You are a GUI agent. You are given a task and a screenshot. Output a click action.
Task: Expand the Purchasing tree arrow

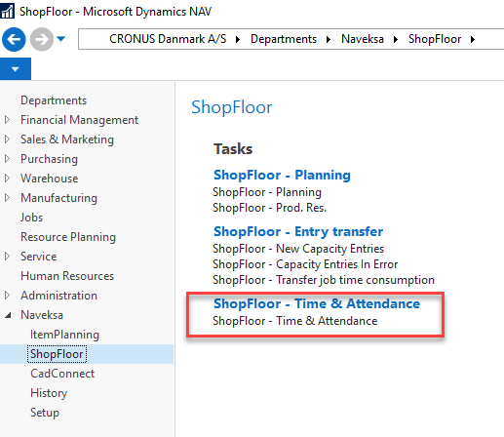coord(7,159)
